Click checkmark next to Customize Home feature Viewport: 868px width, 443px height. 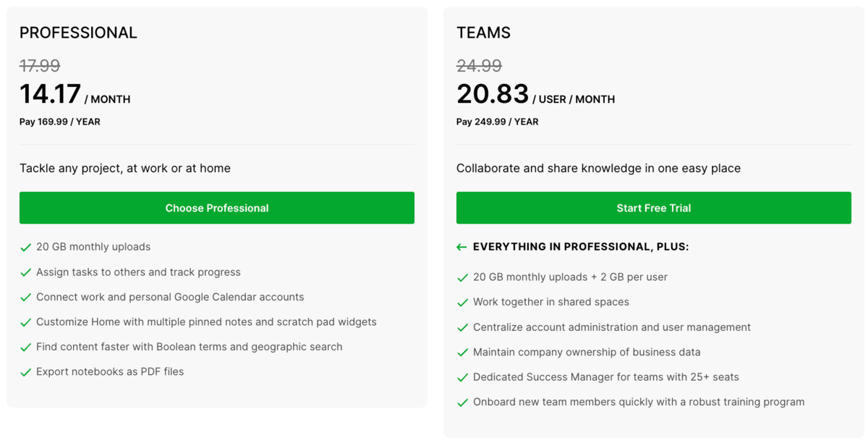[25, 322]
